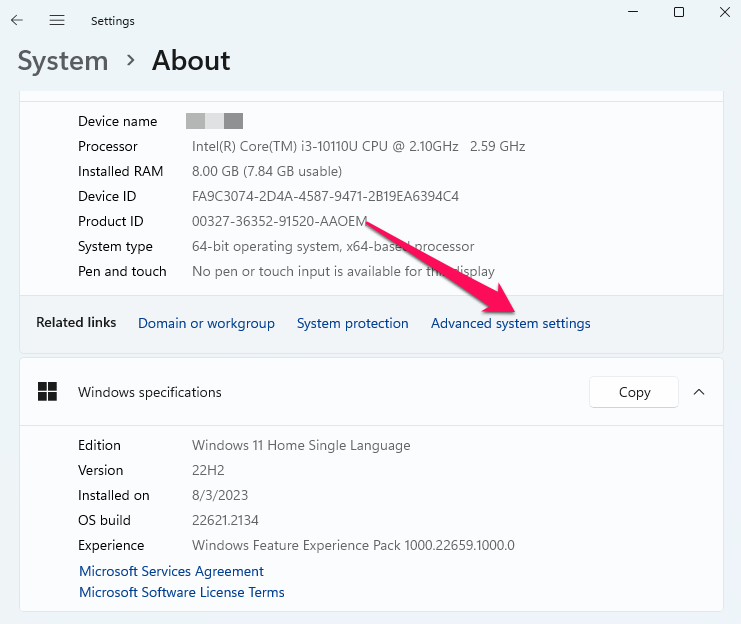Click the Device ID label
This screenshot has height=624, width=741.
point(107,196)
